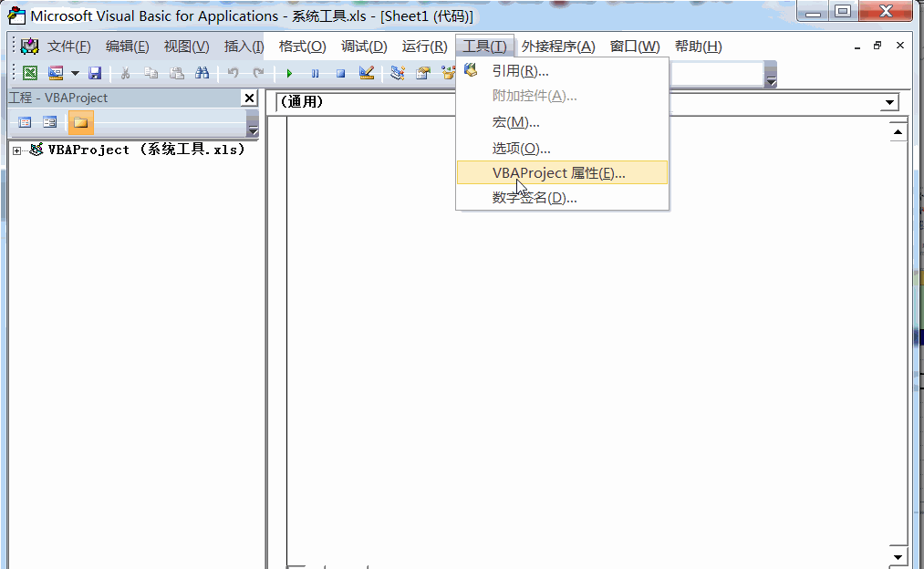Click View Object icon in project panel
The width and height of the screenshot is (924, 569).
[x=50, y=122]
